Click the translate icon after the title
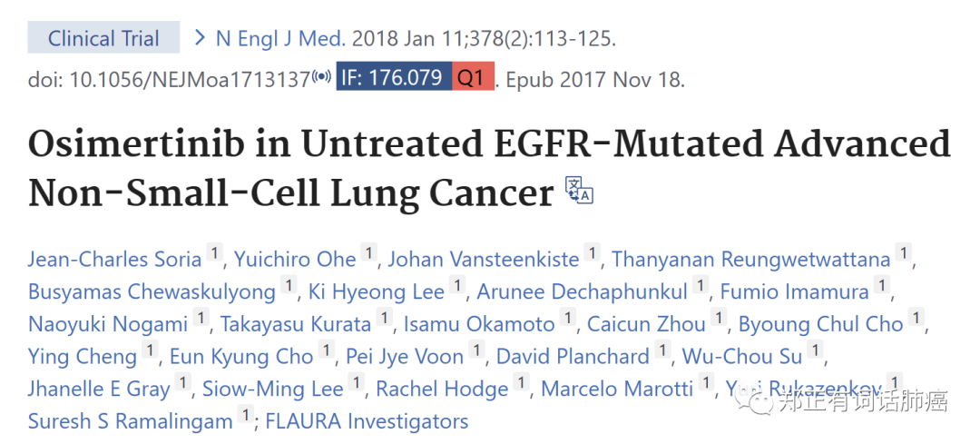980x444 pixels. pyautogui.click(x=579, y=190)
